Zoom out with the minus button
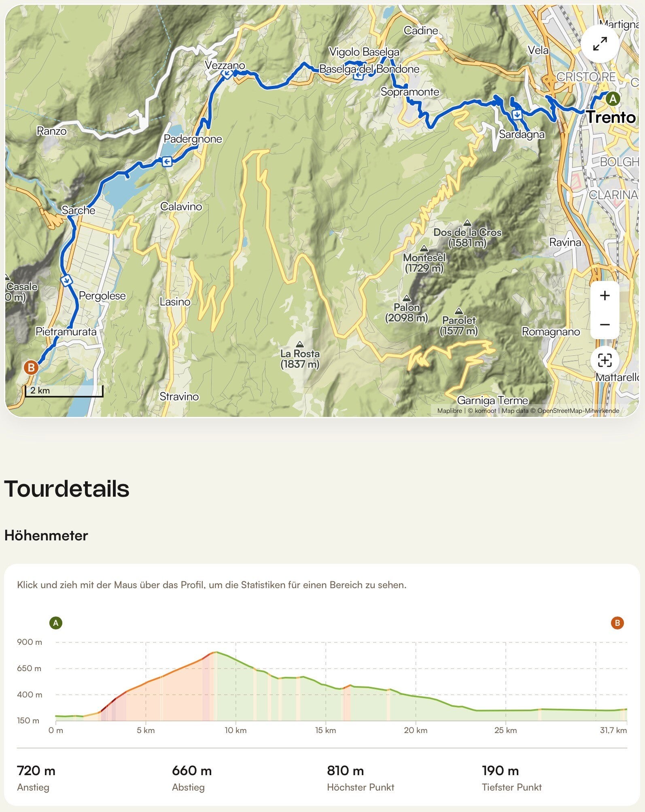This screenshot has width=645, height=812. tap(605, 325)
